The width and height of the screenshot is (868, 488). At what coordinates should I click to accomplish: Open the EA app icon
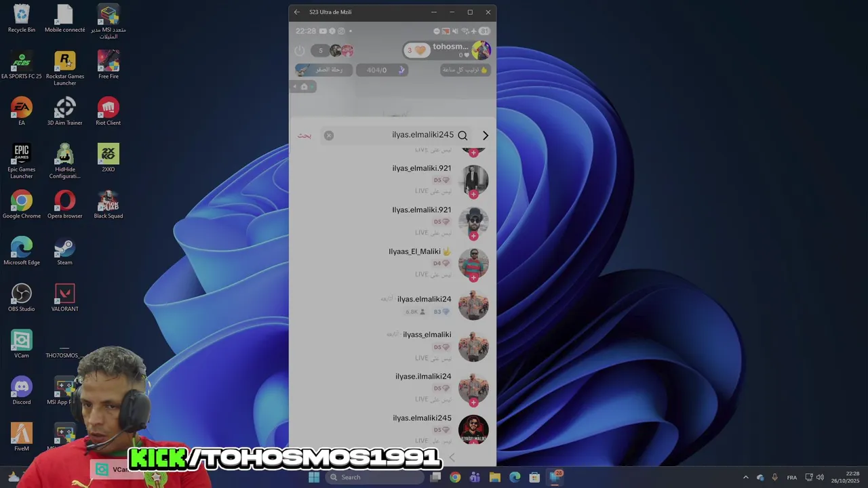[x=22, y=112]
